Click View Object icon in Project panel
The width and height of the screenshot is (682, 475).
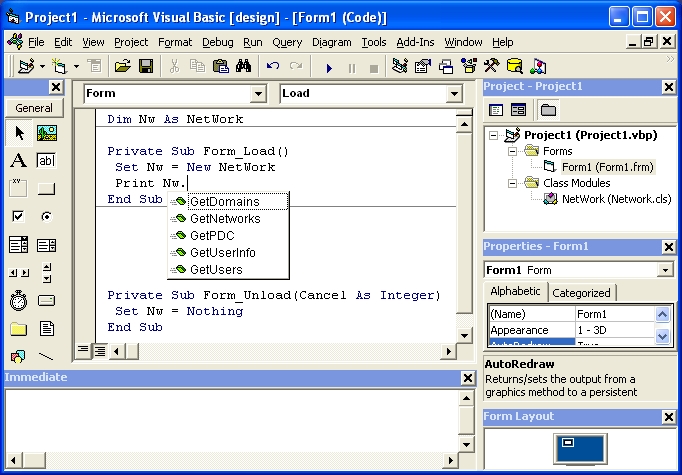click(x=518, y=110)
